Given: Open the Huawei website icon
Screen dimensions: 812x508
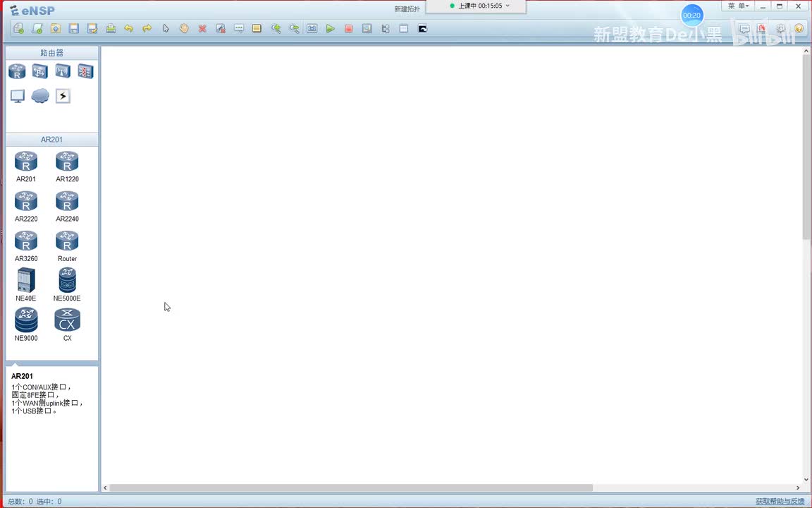Looking at the screenshot, I should (762, 28).
